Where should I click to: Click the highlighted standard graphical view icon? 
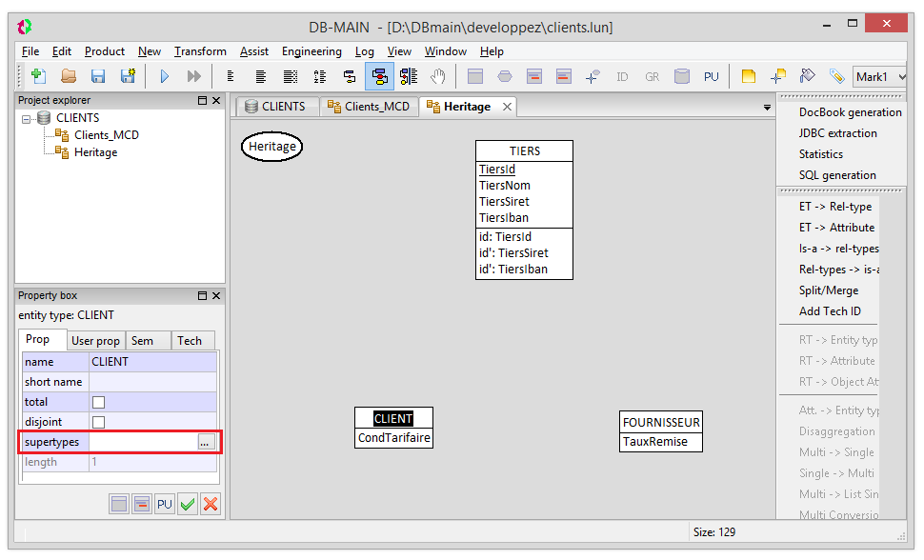tap(379, 76)
